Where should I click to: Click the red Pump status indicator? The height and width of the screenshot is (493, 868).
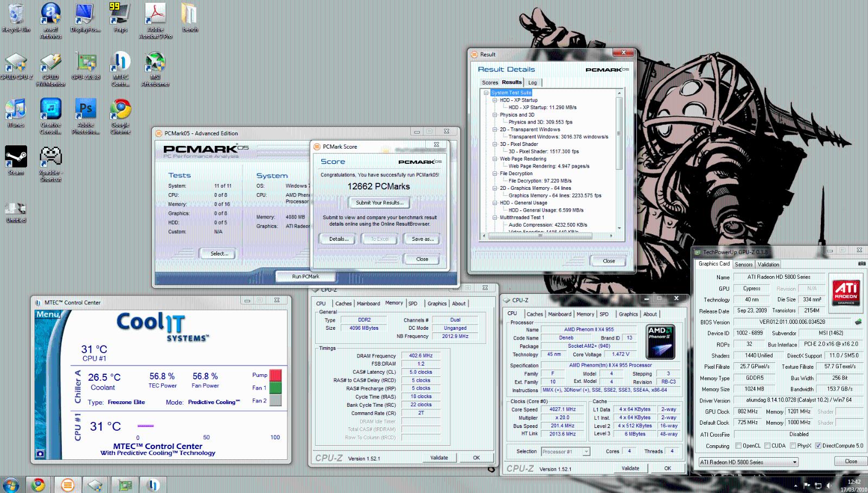tap(276, 375)
